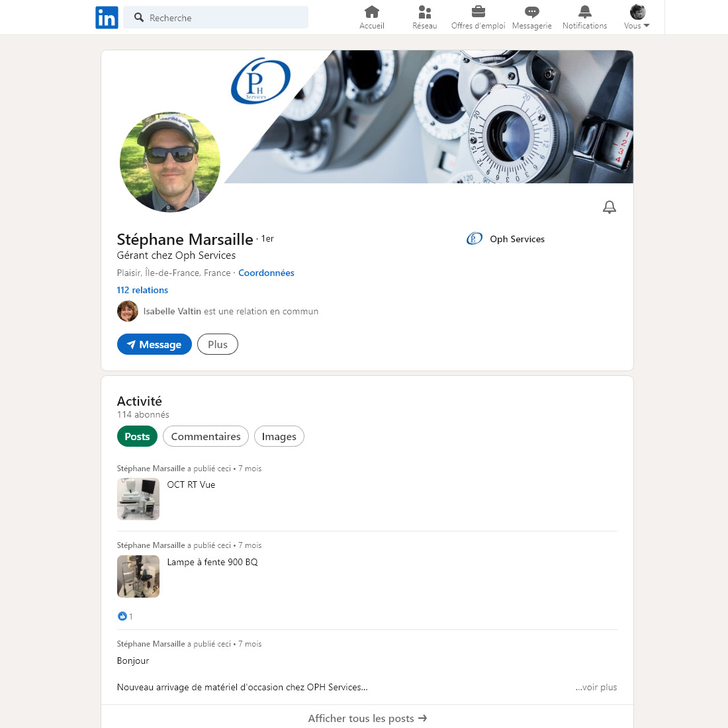
Task: Click Afficher tous les posts
Action: [367, 718]
